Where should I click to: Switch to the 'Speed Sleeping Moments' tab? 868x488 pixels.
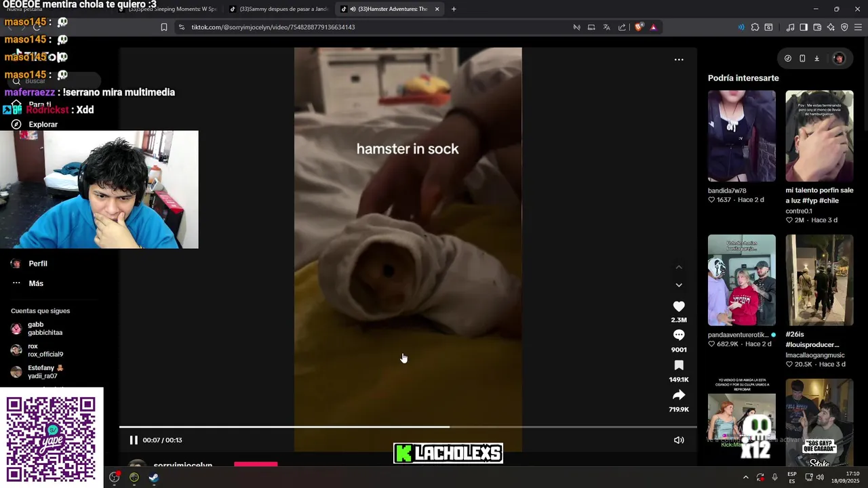(167, 9)
